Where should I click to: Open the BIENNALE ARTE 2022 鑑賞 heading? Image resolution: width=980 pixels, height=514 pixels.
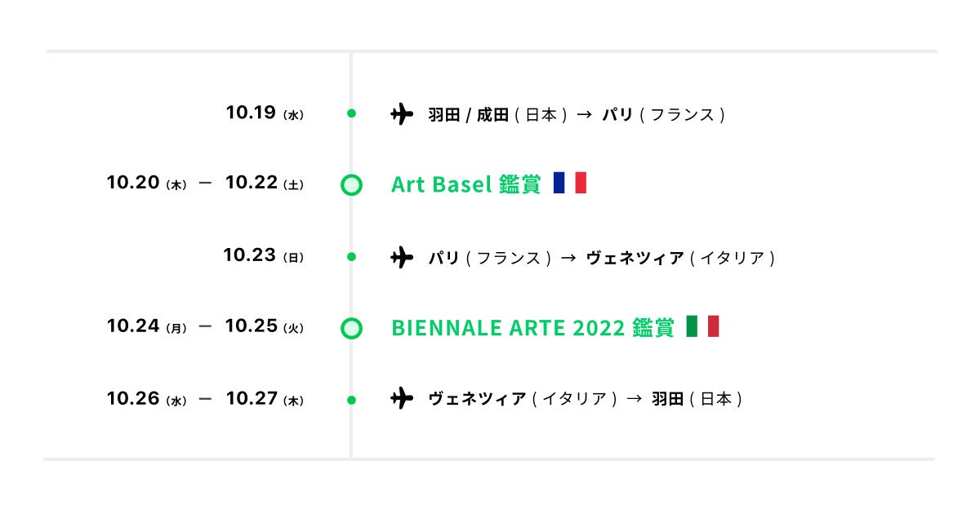point(532,328)
